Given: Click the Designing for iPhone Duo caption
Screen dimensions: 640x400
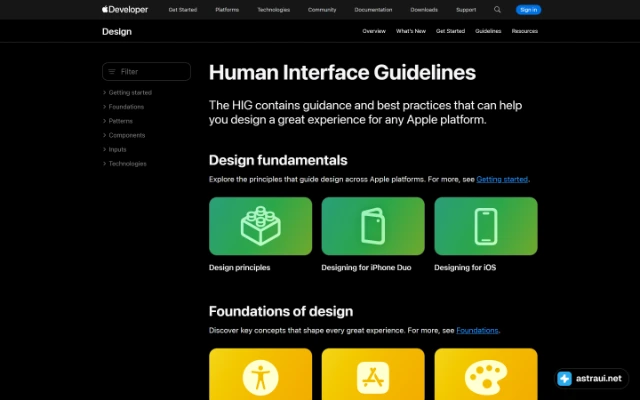Looking at the screenshot, I should (366, 267).
